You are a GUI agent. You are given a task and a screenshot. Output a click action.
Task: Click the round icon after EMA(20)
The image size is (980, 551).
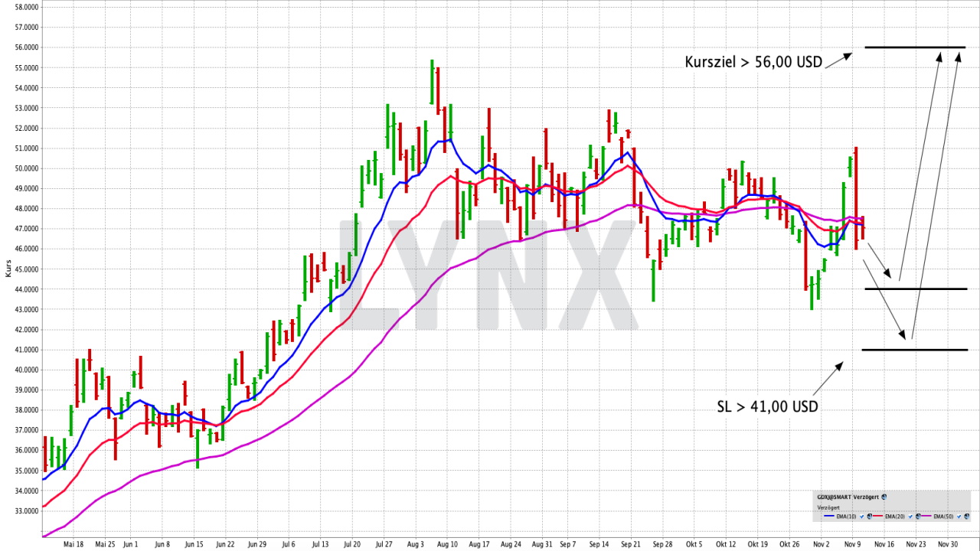(x=918, y=517)
